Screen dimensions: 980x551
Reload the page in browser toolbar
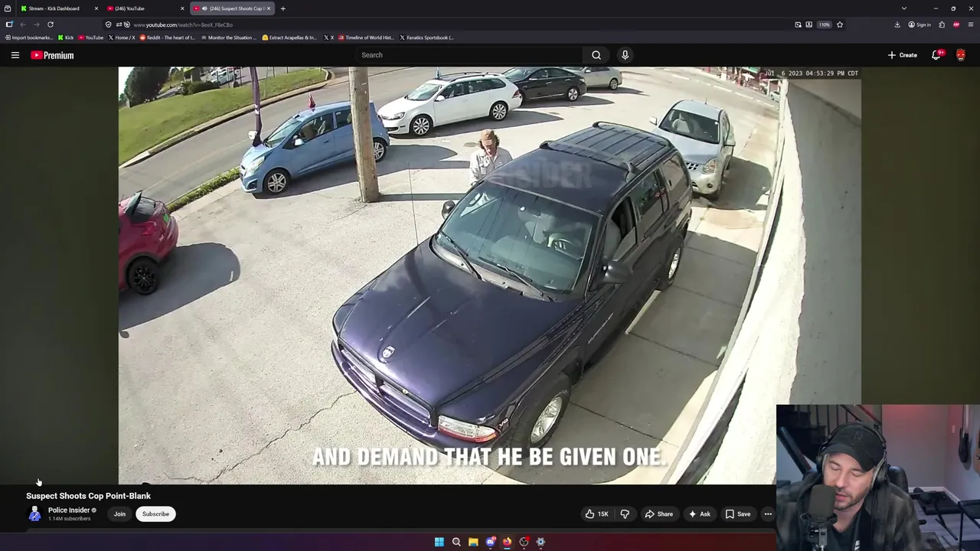click(51, 24)
